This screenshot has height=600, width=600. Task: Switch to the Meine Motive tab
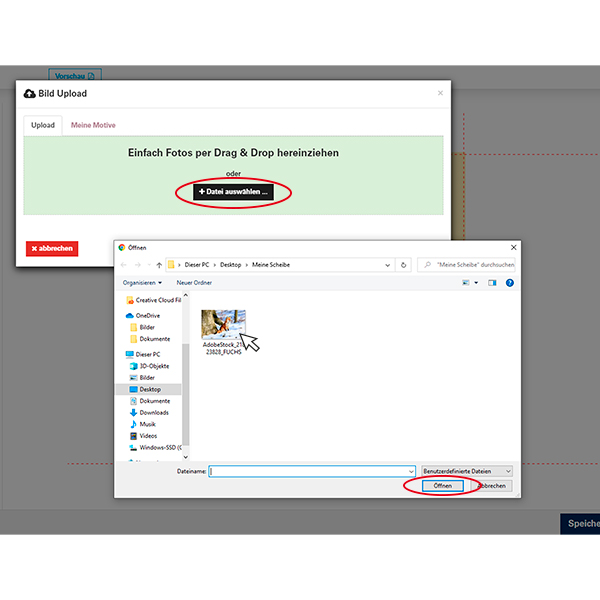93,125
